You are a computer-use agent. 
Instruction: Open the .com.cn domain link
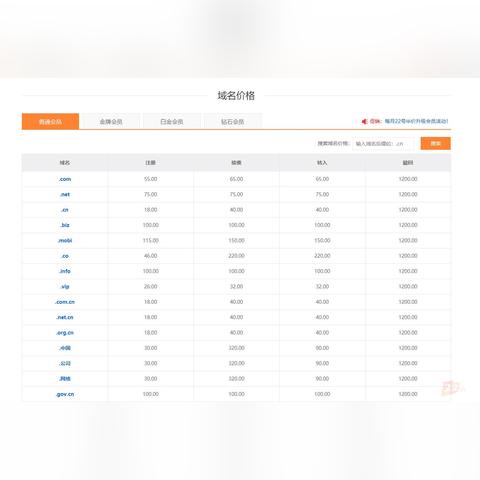pos(65,302)
